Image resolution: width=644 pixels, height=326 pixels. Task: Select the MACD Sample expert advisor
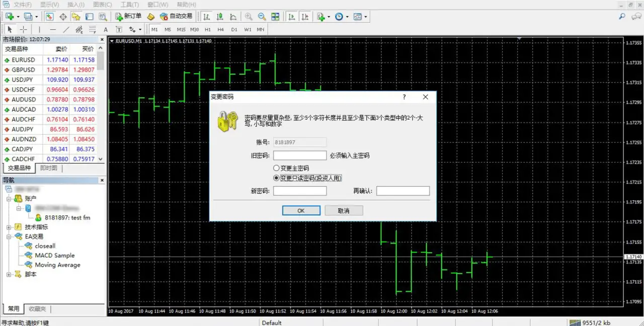[54, 256]
